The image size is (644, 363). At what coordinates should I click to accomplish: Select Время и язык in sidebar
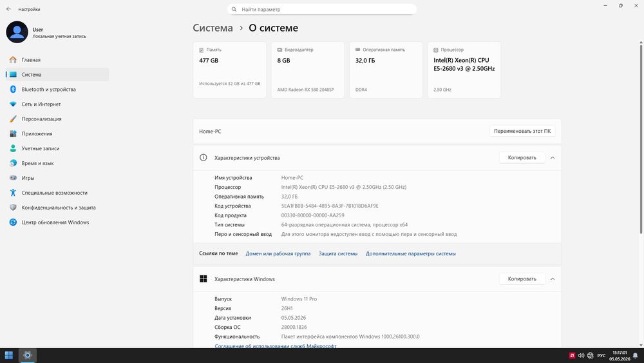pyautogui.click(x=57, y=163)
